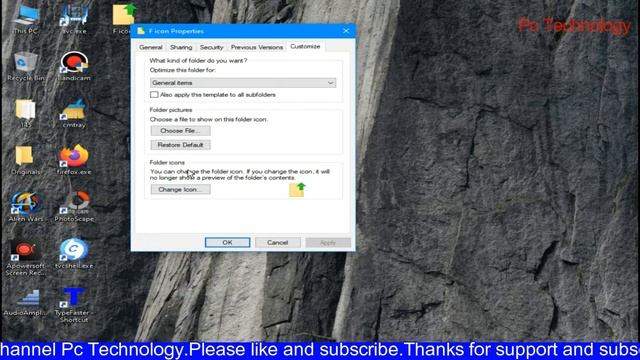
Task: Click the 'Folder pictures' group label
Action: 171,110
